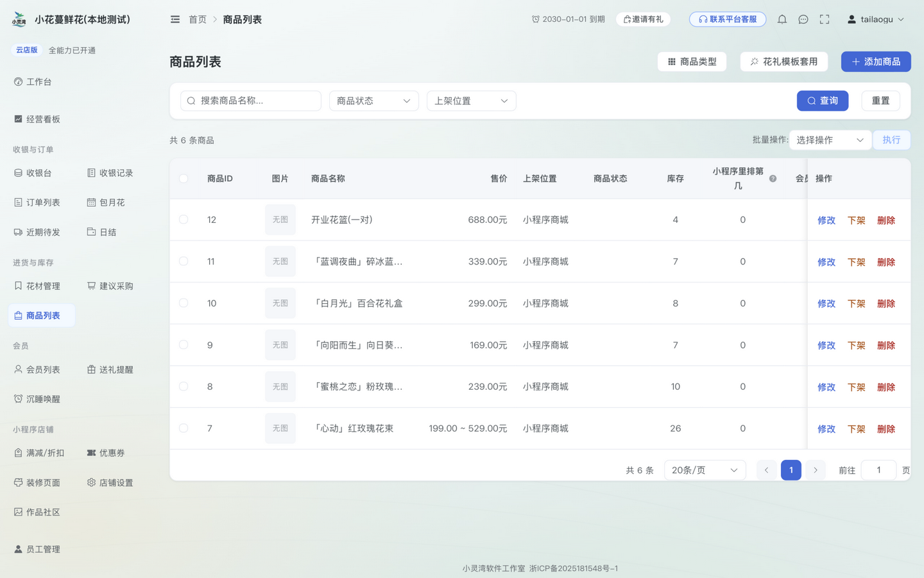Click the help icon beside 小程序里排第几
This screenshot has height=578, width=924.
tap(773, 179)
